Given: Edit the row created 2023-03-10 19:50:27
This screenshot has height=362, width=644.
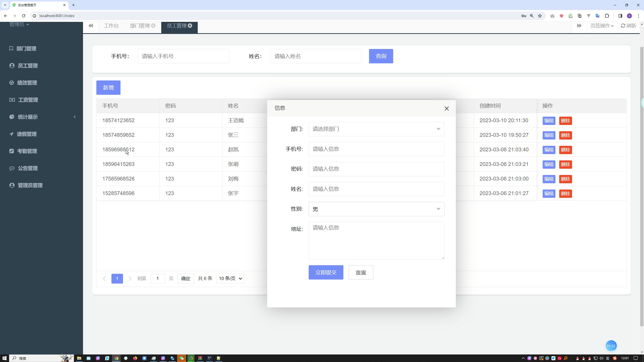Looking at the screenshot, I should (549, 135).
